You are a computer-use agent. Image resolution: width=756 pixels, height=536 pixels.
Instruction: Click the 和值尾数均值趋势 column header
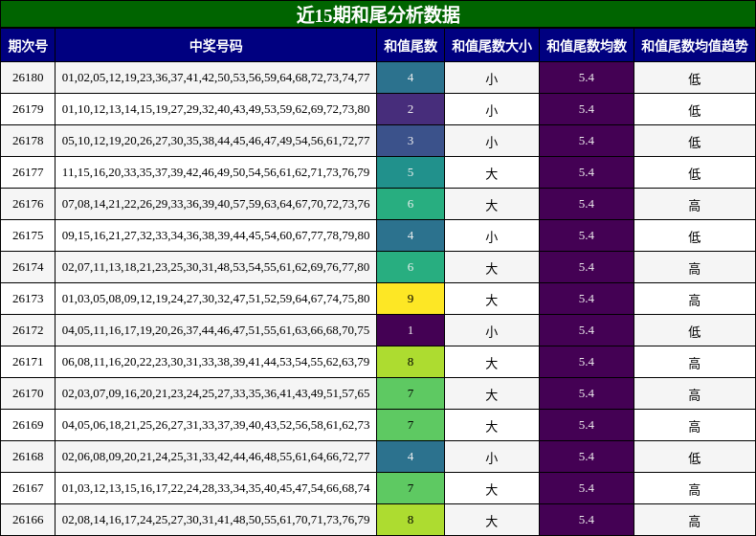pos(695,46)
